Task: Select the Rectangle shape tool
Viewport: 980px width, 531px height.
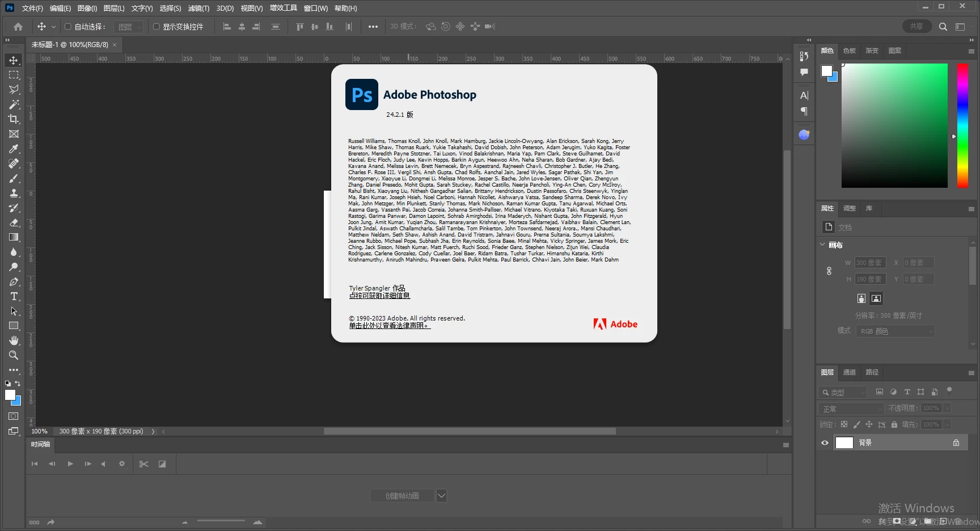Action: [14, 326]
